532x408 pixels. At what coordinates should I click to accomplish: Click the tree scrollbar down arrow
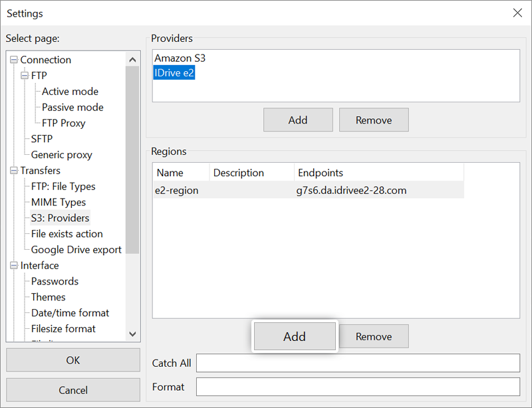click(x=132, y=334)
